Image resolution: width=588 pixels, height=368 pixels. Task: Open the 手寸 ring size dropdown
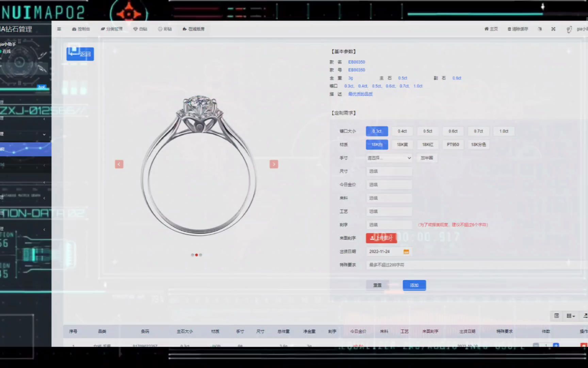(389, 158)
